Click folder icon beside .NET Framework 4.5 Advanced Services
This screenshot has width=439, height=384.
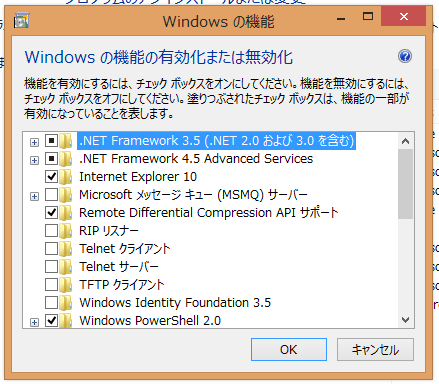pyautogui.click(x=66, y=159)
